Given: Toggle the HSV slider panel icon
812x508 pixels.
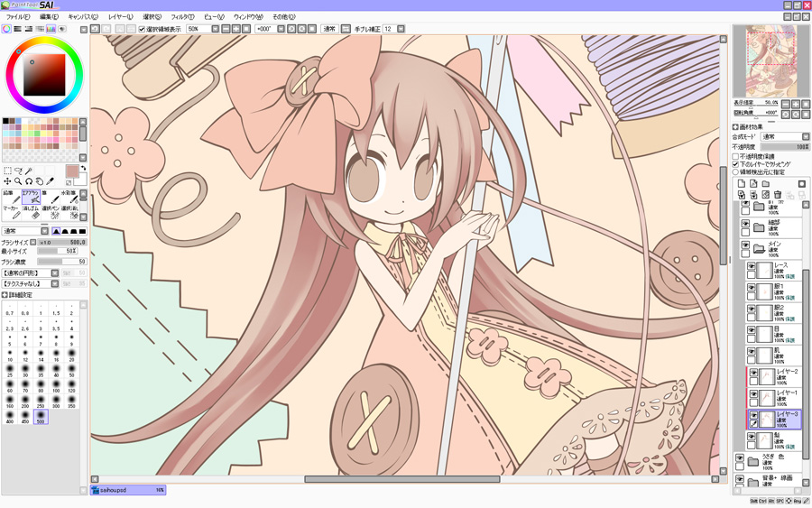Looking at the screenshot, I should (29, 29).
